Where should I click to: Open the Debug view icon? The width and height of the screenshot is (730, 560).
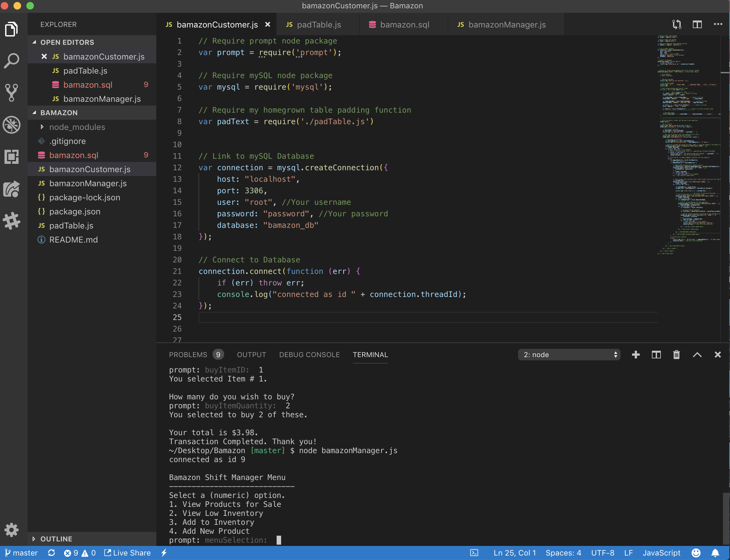[12, 125]
